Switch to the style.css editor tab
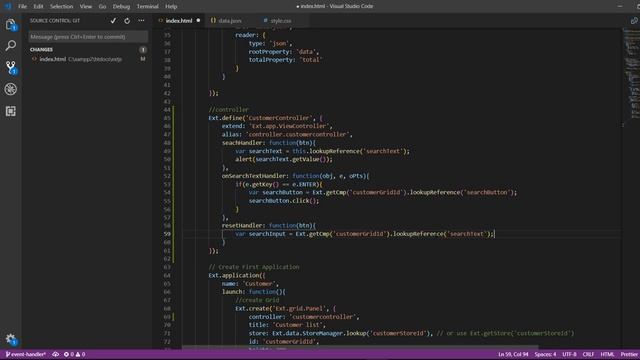This screenshot has width=640, height=360. (281, 20)
